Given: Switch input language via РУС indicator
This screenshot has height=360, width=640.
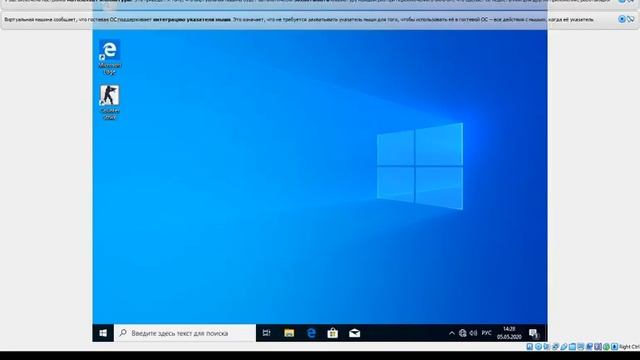Looking at the screenshot, I should pyautogui.click(x=486, y=333).
